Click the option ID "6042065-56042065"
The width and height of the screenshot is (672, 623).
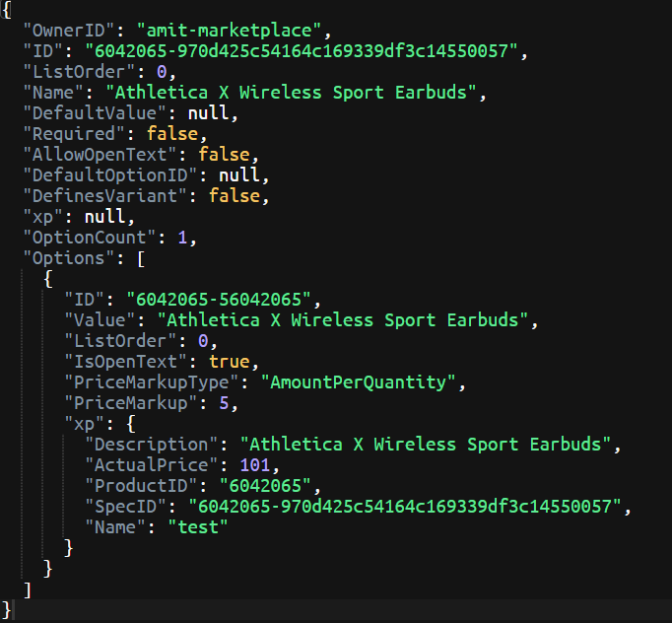(x=219, y=300)
